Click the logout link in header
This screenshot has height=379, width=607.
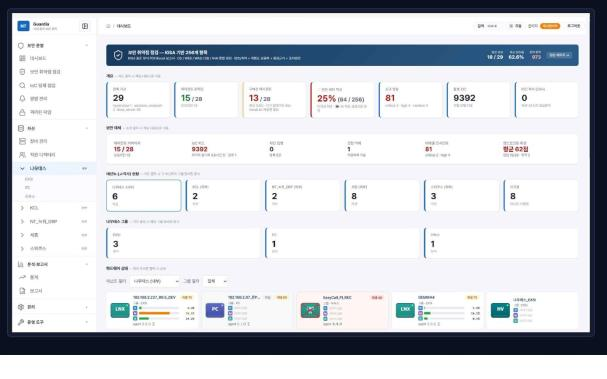(573, 26)
